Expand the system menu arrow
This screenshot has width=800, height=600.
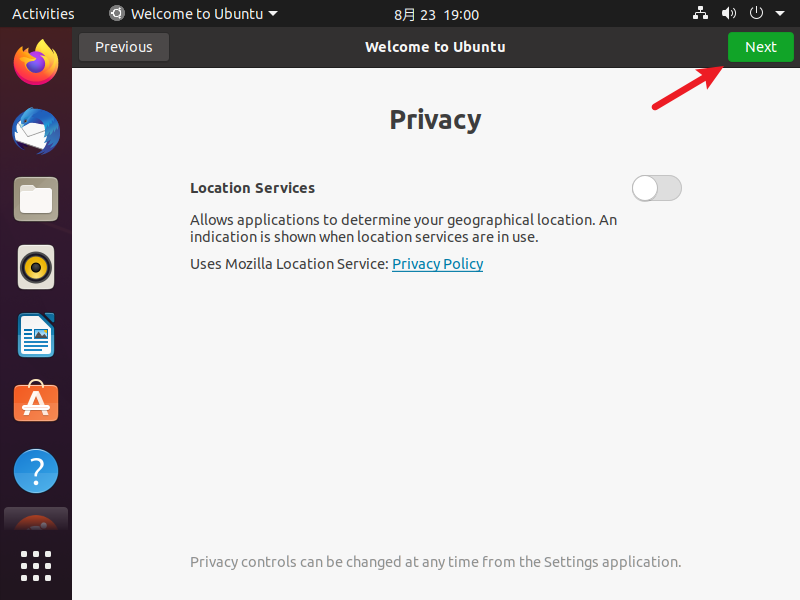[780, 14]
